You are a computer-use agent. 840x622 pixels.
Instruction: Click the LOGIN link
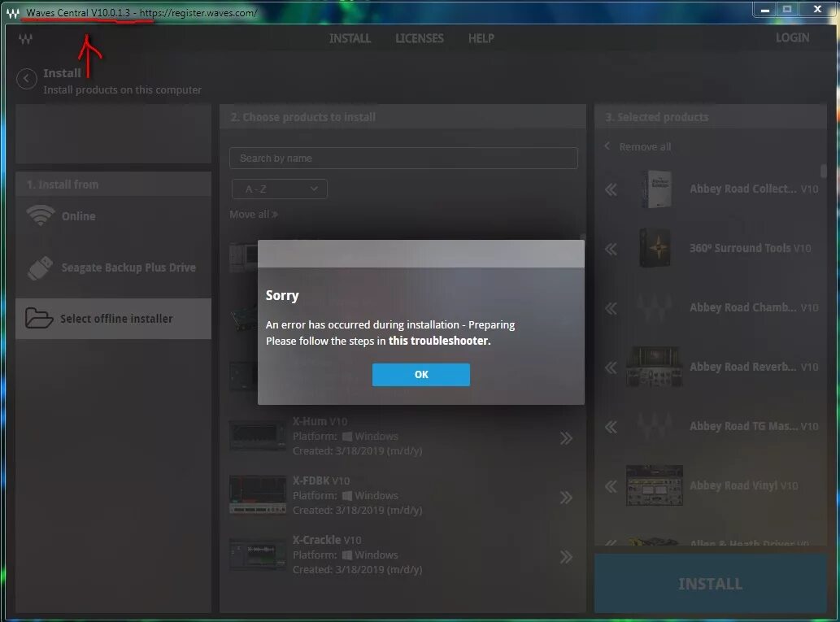click(x=792, y=38)
